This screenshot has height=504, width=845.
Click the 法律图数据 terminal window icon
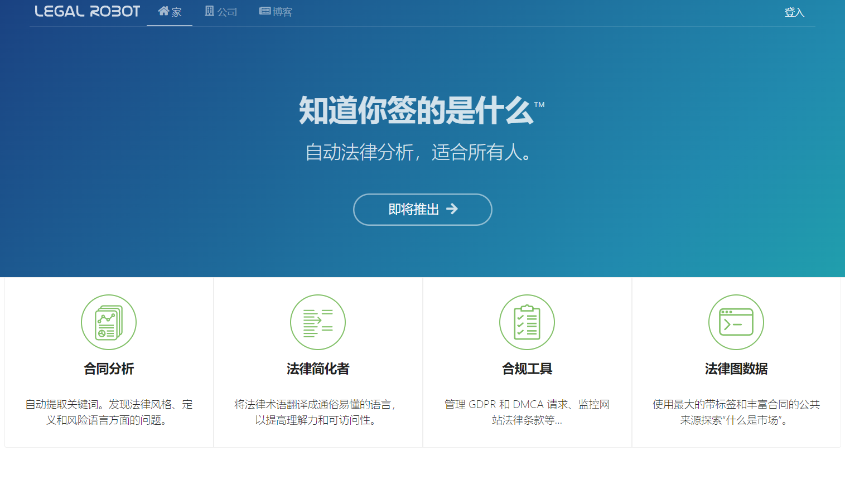tap(736, 322)
